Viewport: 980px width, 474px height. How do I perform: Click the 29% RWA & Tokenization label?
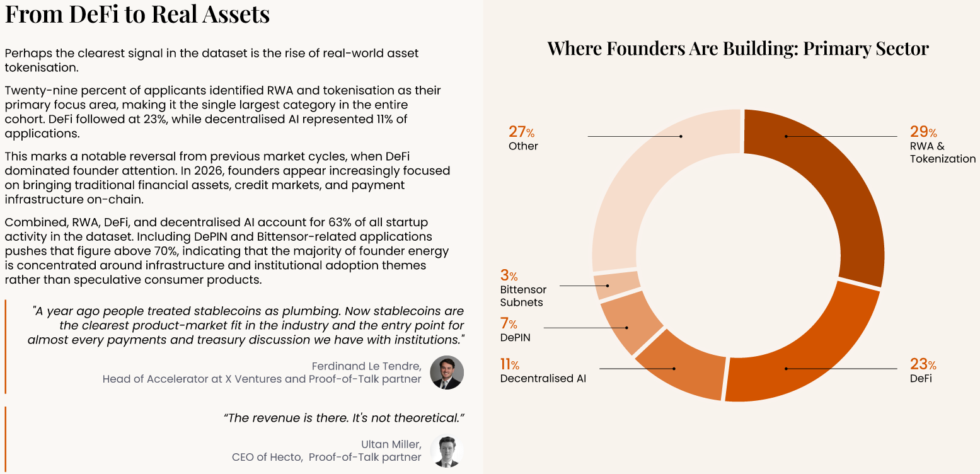point(942,144)
